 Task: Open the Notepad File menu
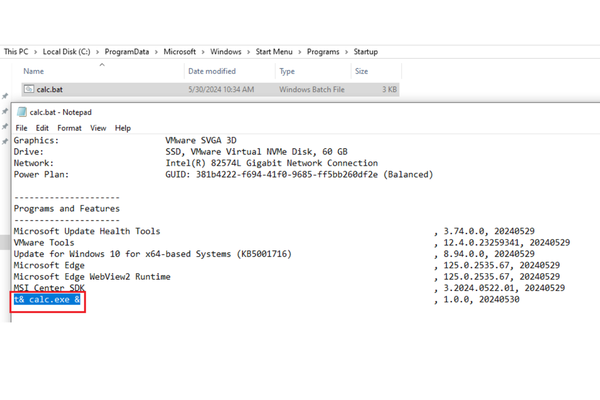pyautogui.click(x=21, y=128)
